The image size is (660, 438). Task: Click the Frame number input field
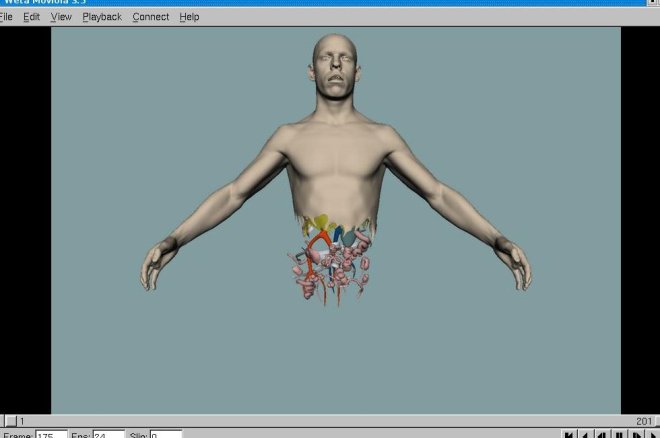tap(51, 435)
